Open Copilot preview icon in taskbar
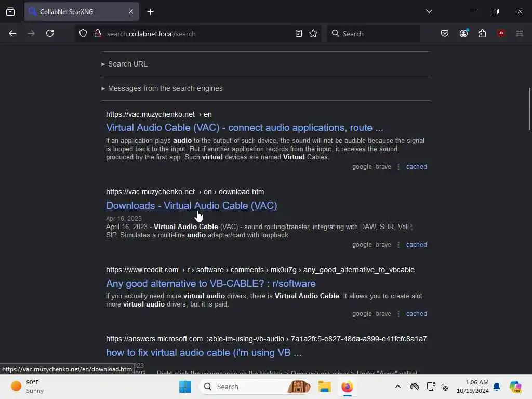The image size is (532, 399). pyautogui.click(x=516, y=387)
